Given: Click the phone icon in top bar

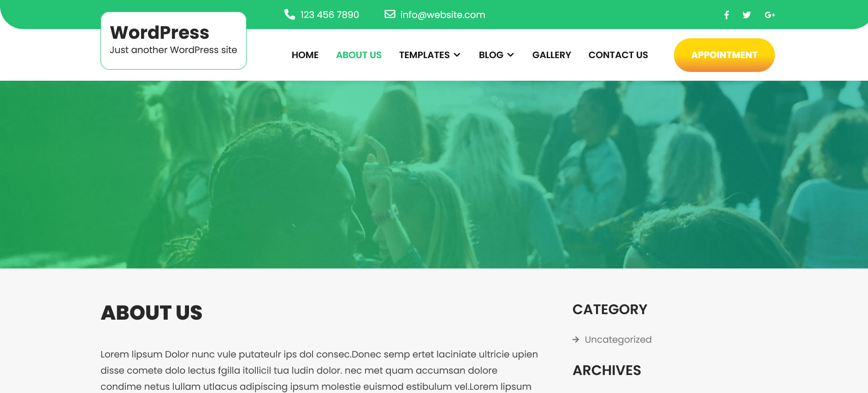Looking at the screenshot, I should tap(289, 14).
